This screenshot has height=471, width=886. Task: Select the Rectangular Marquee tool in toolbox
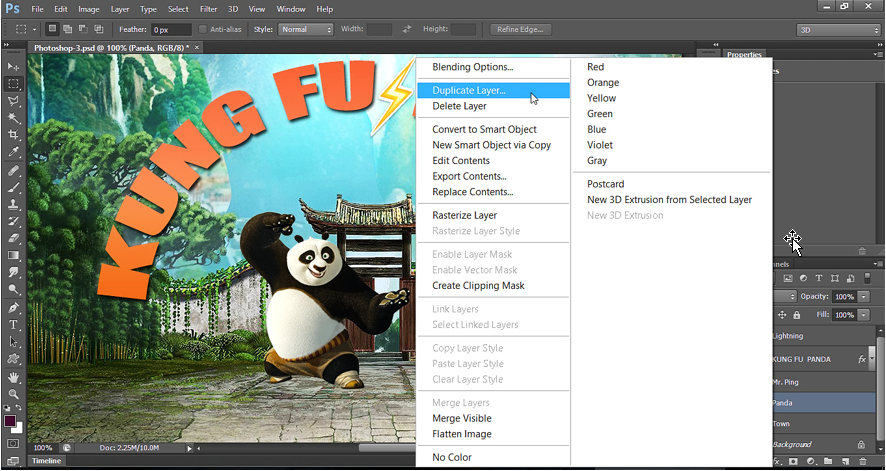tap(13, 84)
